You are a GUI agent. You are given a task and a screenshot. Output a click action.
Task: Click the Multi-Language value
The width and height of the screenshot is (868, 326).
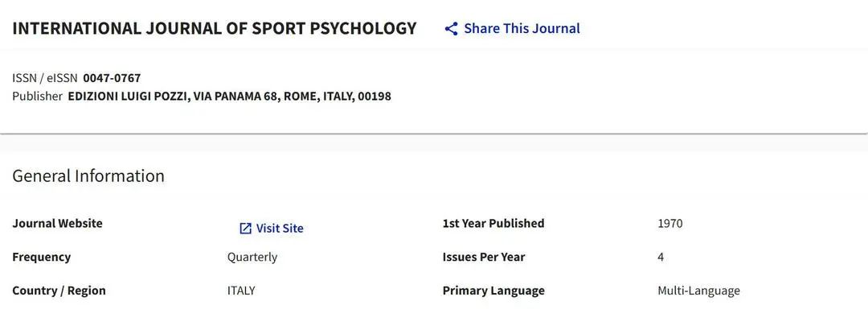pyautogui.click(x=698, y=291)
